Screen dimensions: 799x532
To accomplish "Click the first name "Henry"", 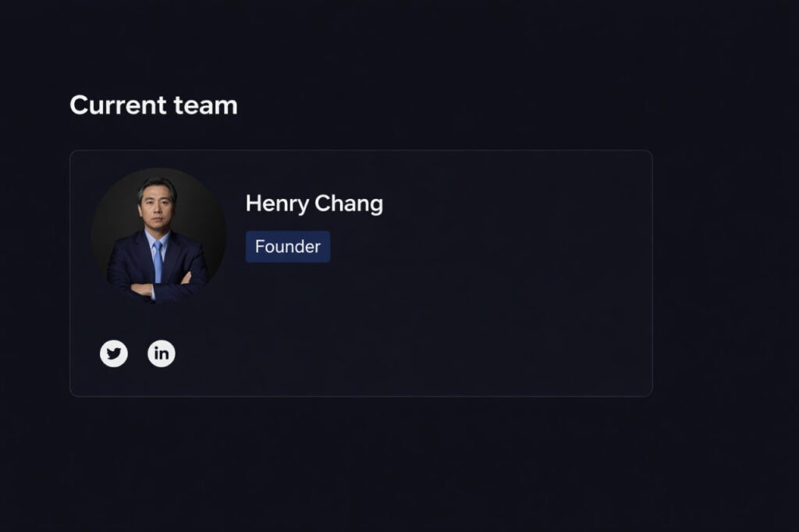I will click(x=277, y=204).
